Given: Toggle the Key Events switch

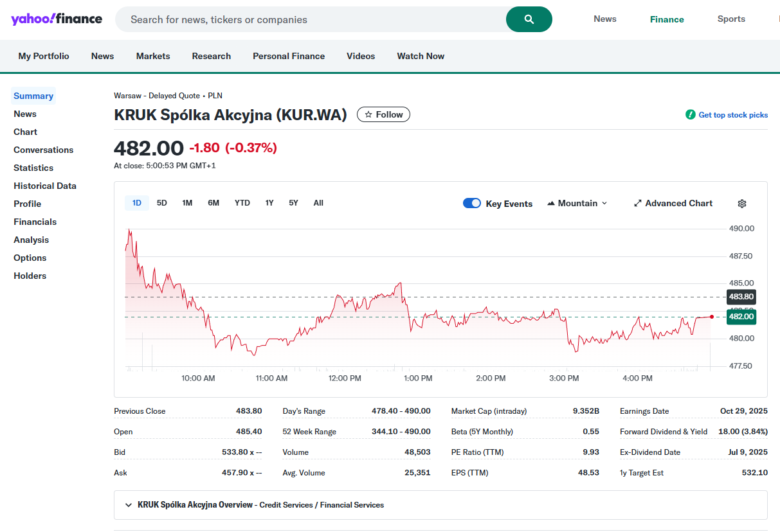Looking at the screenshot, I should [x=471, y=204].
